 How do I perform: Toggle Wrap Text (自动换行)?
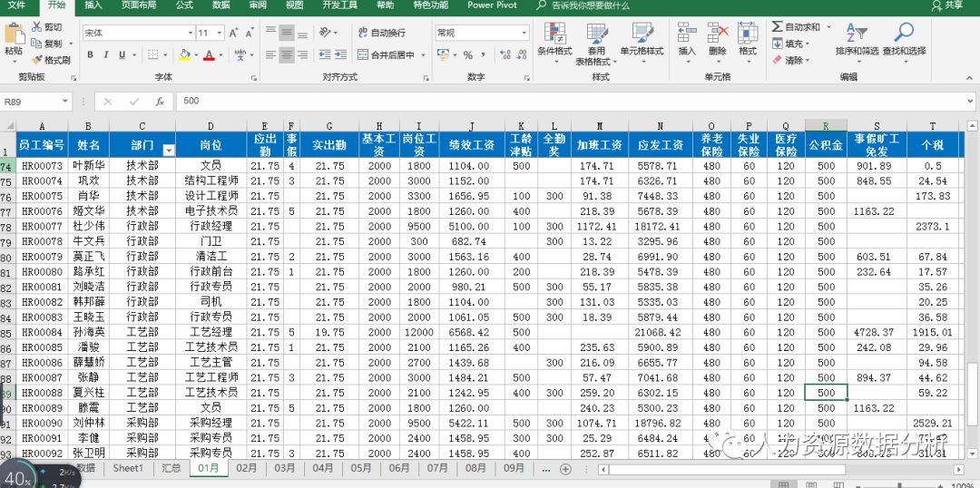pyautogui.click(x=382, y=33)
